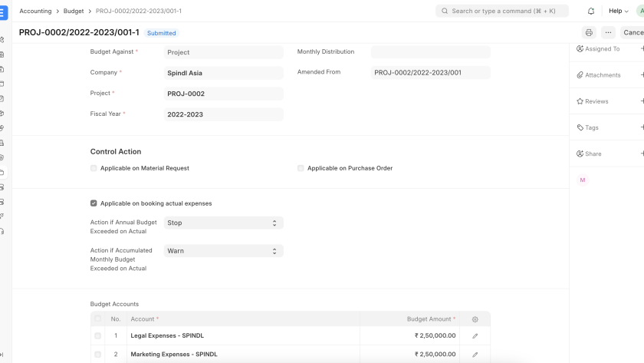Go to Accounting breadcrumb
Image resolution: width=644 pixels, height=363 pixels.
click(x=35, y=12)
